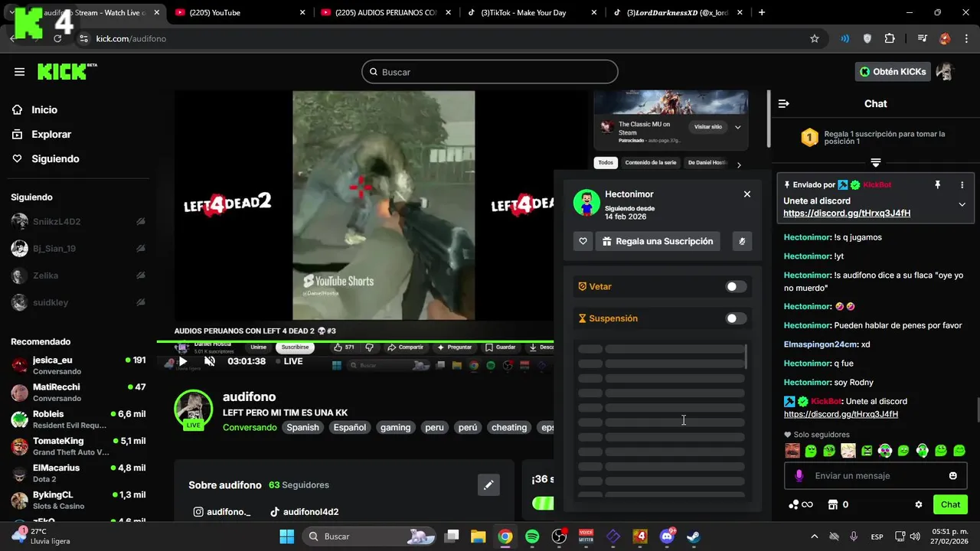The width and height of the screenshot is (980, 551).
Task: Show hidden system tray icons
Action: point(814,536)
